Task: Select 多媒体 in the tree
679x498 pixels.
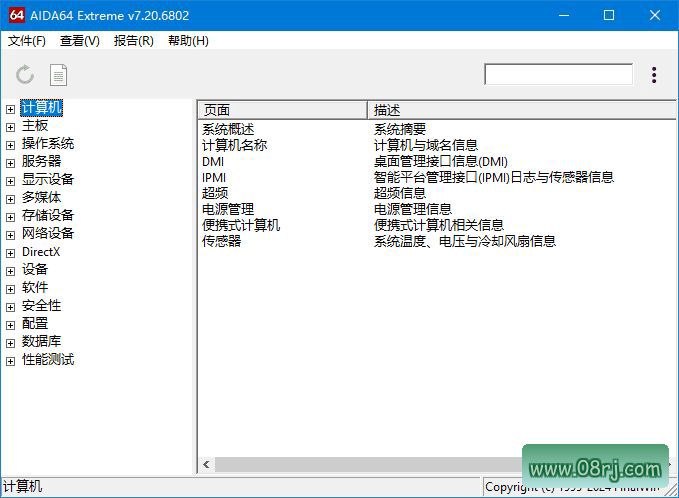Action: [42, 197]
